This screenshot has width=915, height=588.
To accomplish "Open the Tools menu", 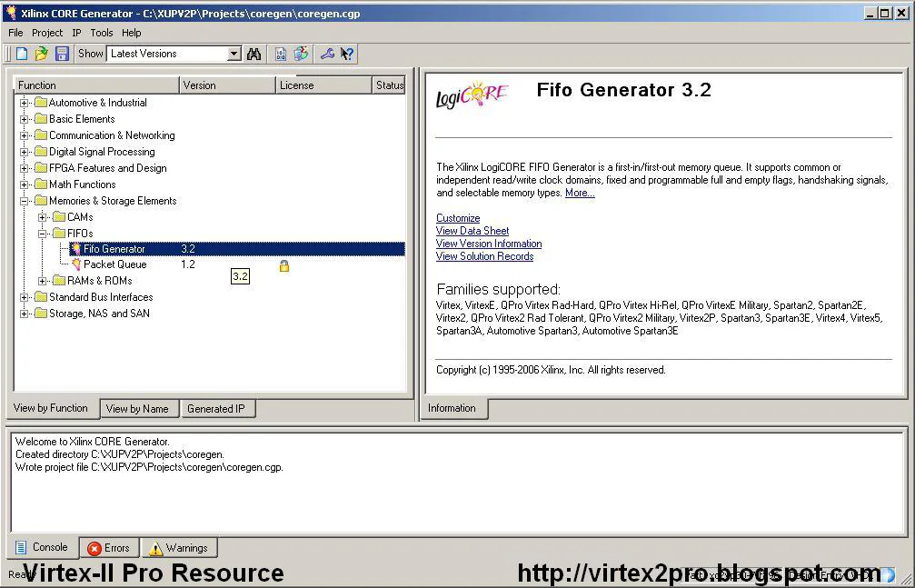I will click(102, 33).
